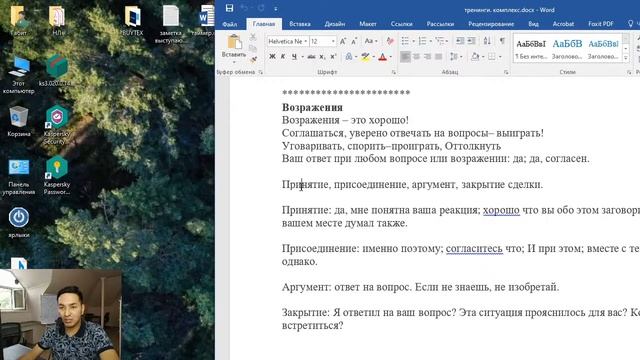Screen dimensions: 640x360
Task: Open the Рецензирование tab
Action: click(491, 24)
